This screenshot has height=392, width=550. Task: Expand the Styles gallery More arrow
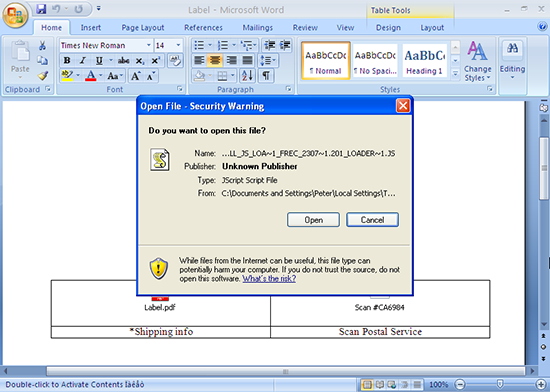click(455, 74)
